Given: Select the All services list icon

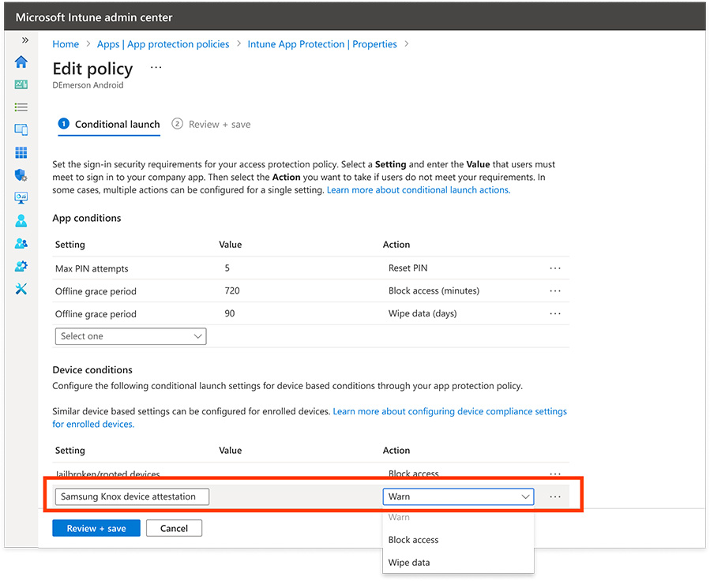Looking at the screenshot, I should (x=21, y=107).
